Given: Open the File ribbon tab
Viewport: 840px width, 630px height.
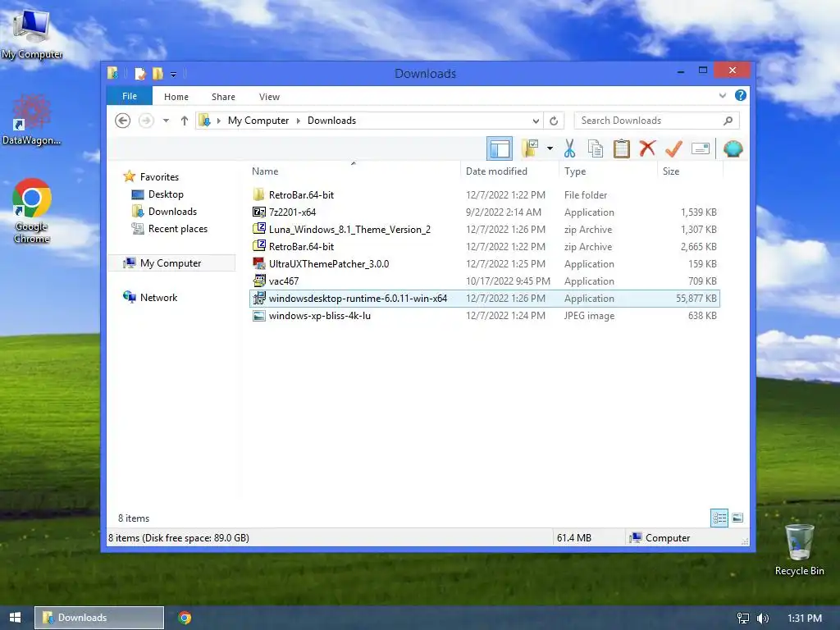Looking at the screenshot, I should (x=130, y=96).
